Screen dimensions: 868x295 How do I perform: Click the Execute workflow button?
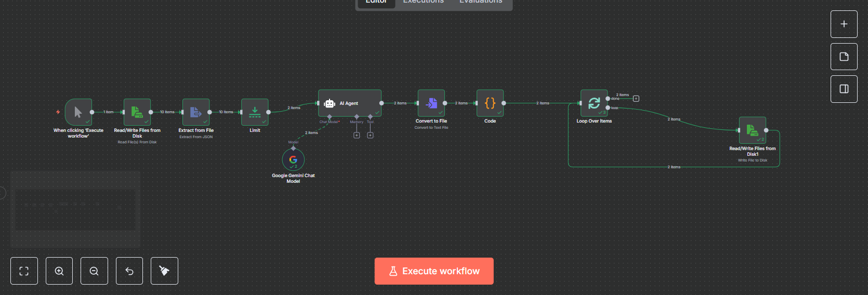(x=433, y=271)
